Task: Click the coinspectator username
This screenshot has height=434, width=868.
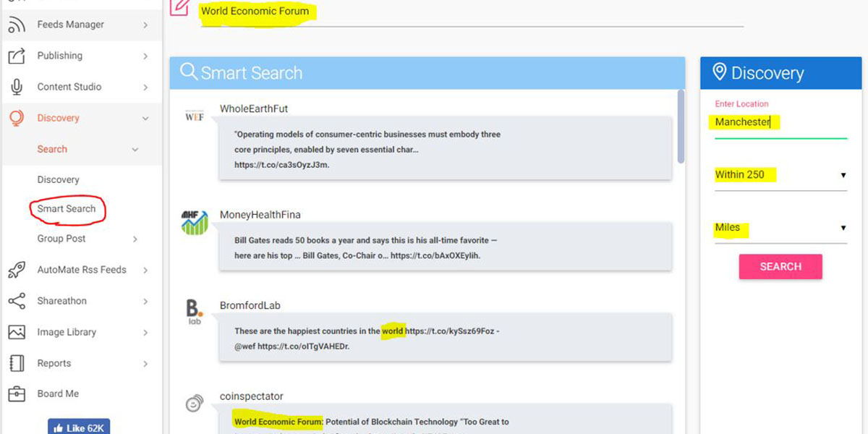Action: 252,396
